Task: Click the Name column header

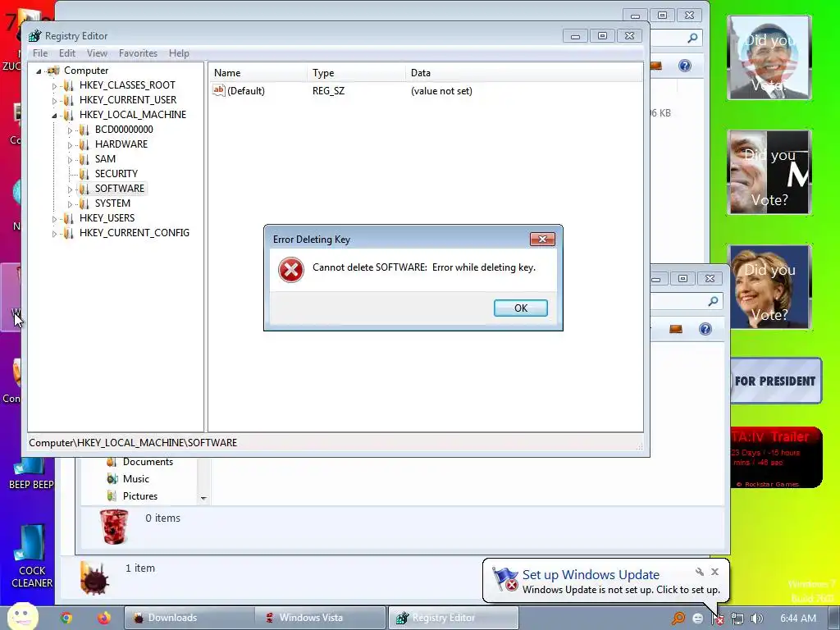Action: coord(258,73)
